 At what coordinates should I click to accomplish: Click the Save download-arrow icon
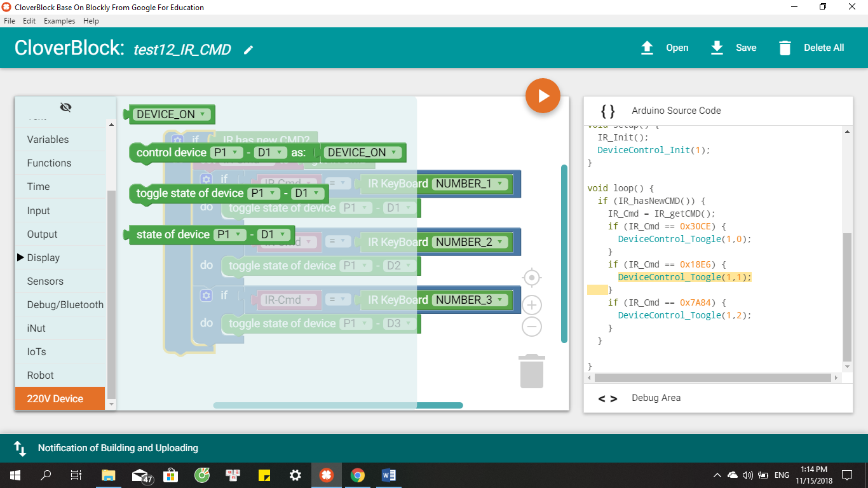point(717,48)
